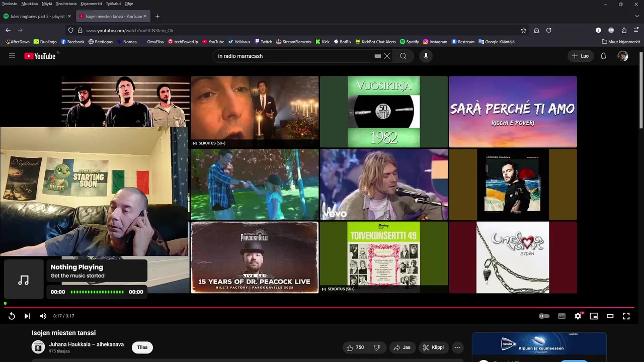Screen dimensions: 644x362
Task: Skip to the next video
Action: pyautogui.click(x=27, y=316)
